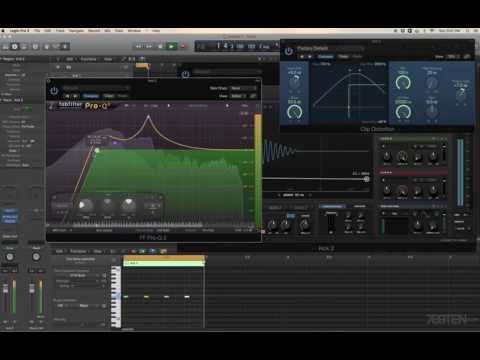Open the View size dropdown in Compressor

(453, 57)
